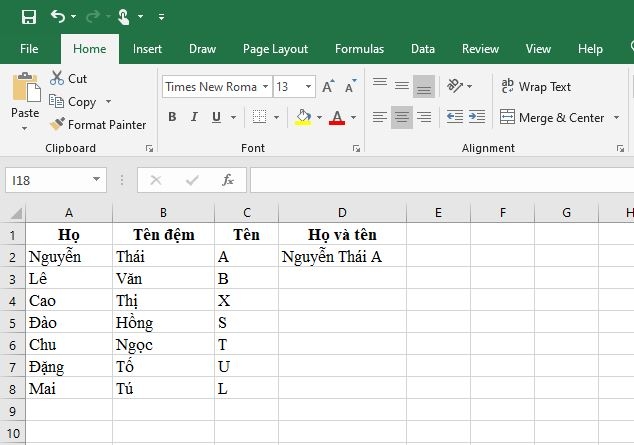Click the Copy button
Screen dimensions: 634x445
[74, 101]
